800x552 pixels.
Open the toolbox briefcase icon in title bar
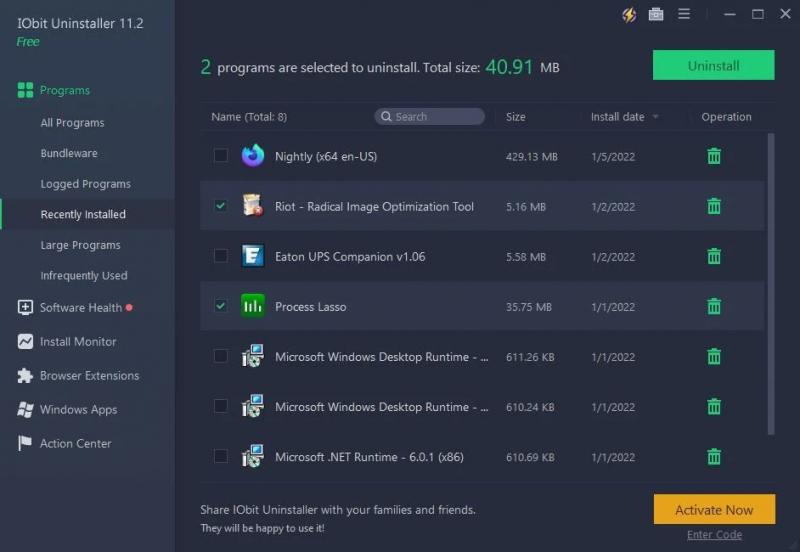(656, 14)
